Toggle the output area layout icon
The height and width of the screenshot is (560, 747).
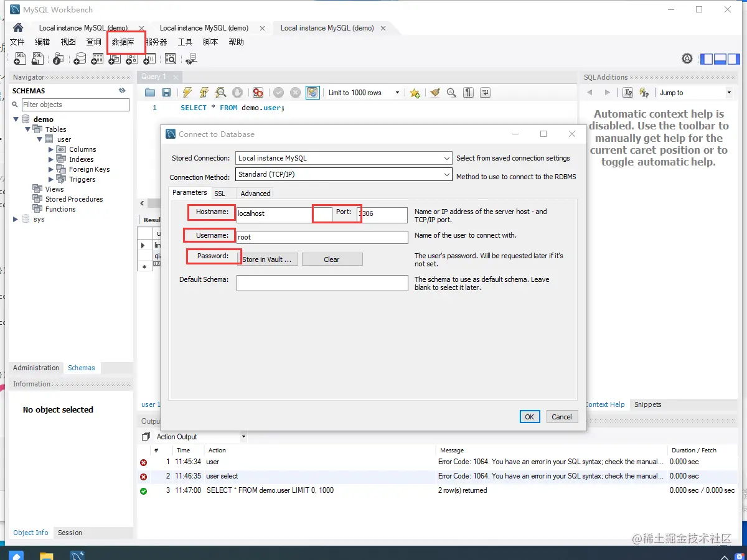tap(720, 59)
